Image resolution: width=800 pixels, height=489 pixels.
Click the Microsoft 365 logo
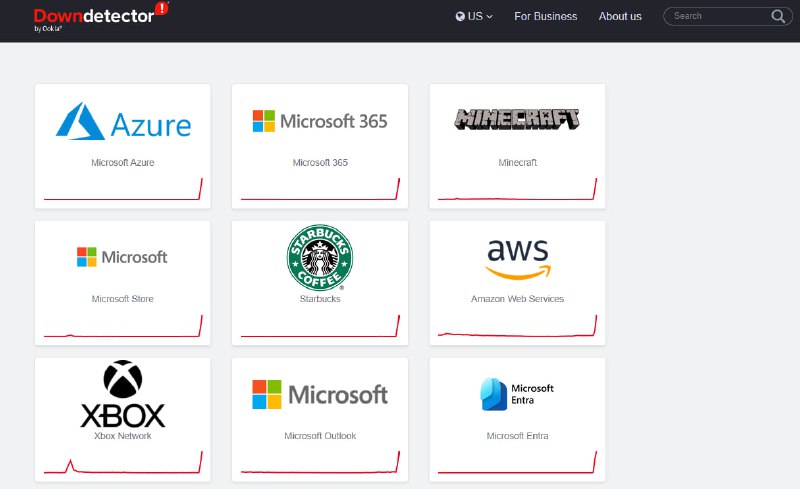(320, 121)
